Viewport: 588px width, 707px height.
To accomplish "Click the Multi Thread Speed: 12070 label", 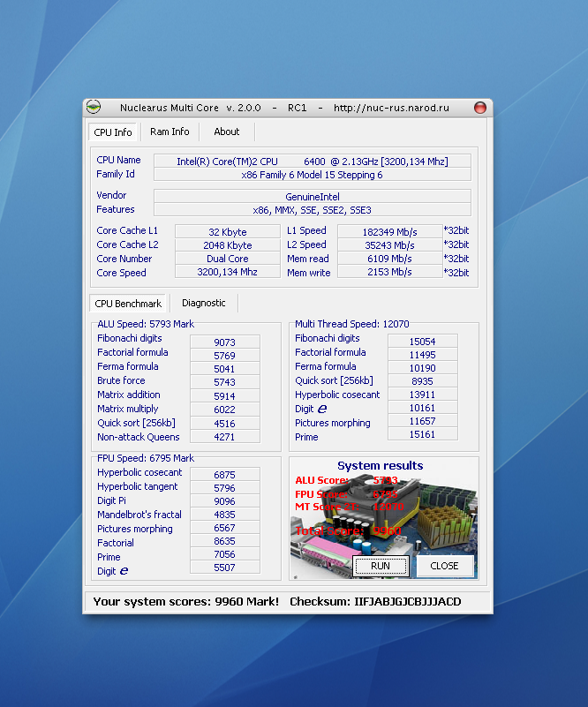I will pyautogui.click(x=352, y=324).
